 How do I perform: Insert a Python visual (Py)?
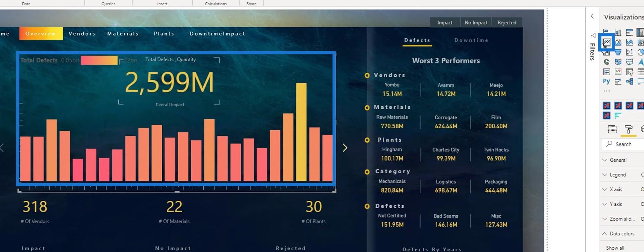pos(606,81)
